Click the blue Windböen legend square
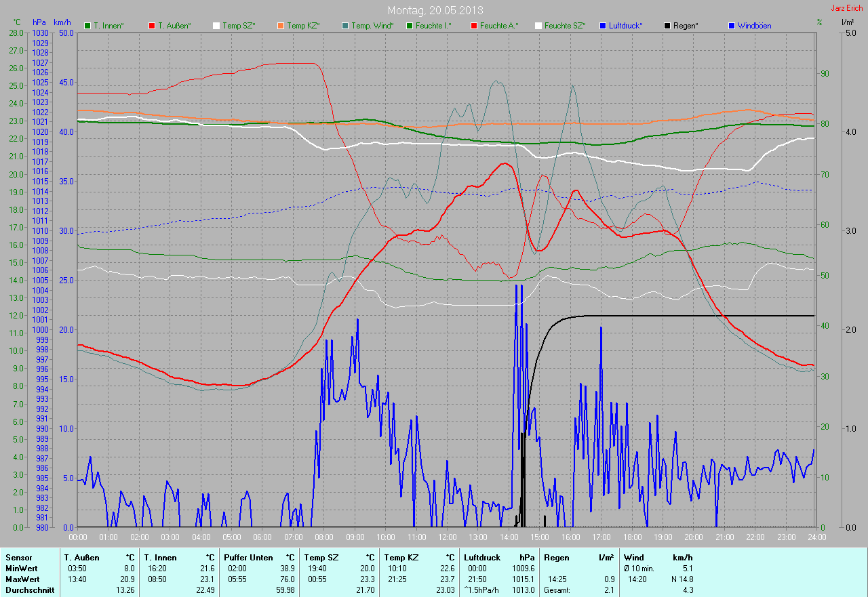This screenshot has height=597, width=868. click(x=732, y=26)
